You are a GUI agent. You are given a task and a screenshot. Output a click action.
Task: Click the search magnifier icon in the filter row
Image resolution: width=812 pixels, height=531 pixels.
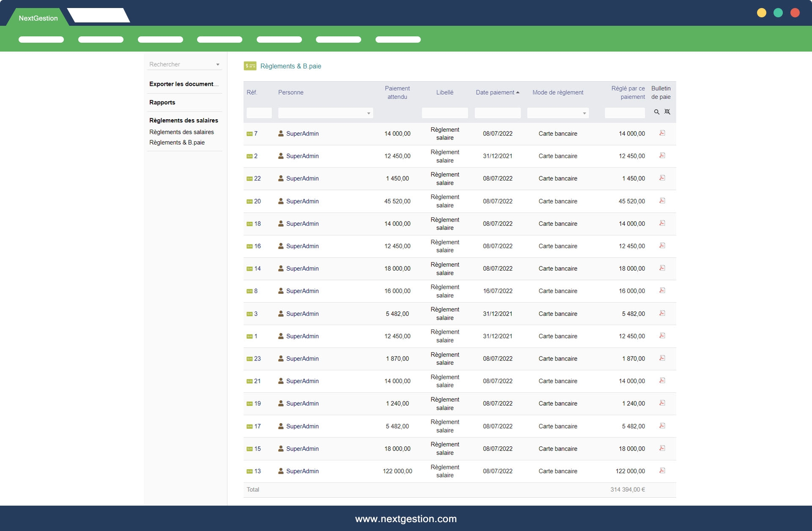656,112
